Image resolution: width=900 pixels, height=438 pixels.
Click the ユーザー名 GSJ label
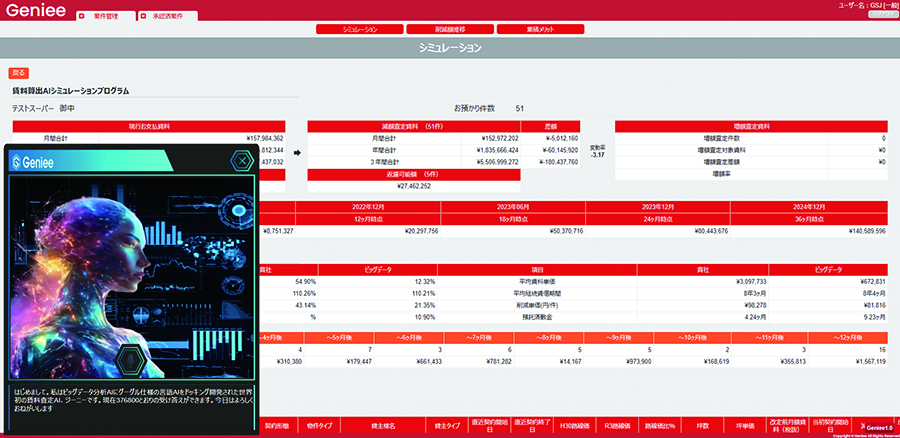click(869, 5)
